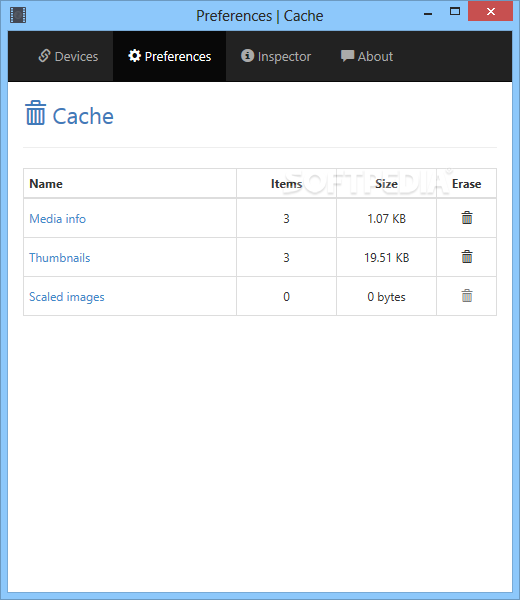Erase the Thumbnails cache
This screenshot has height=600, width=520.
[x=466, y=257]
